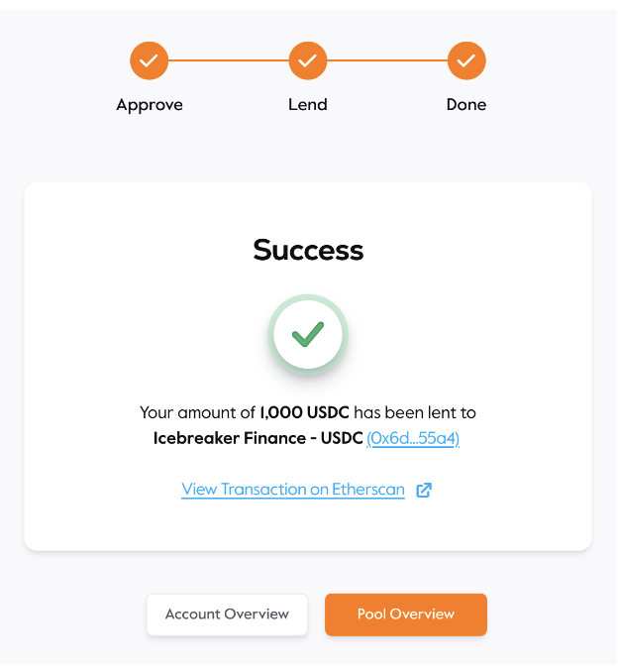Click the Lend step label
This screenshot has height=672, width=618.
tap(308, 105)
